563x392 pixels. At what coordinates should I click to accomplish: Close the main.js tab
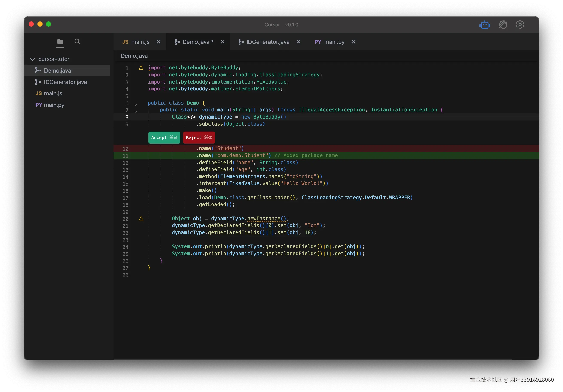tap(159, 42)
